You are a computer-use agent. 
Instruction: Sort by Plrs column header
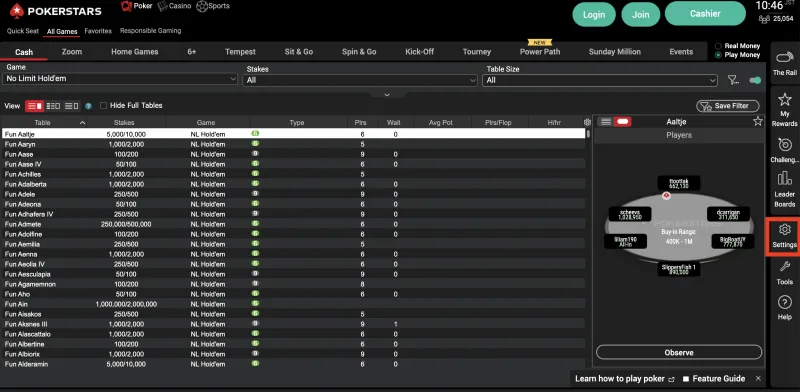tap(360, 122)
